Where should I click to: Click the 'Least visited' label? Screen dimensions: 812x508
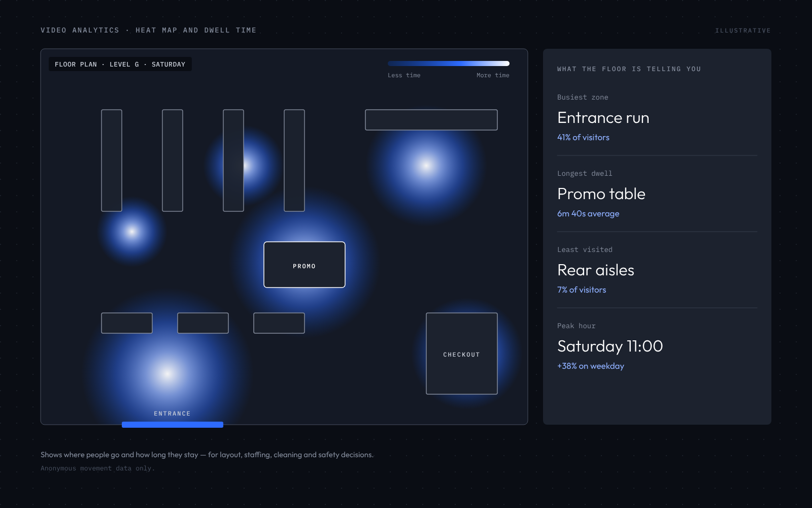point(585,250)
